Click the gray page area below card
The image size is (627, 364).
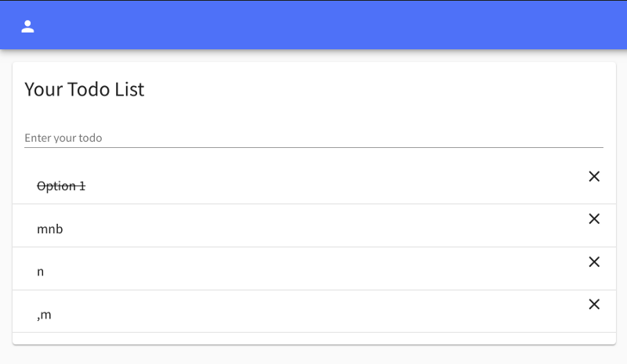[313, 355]
